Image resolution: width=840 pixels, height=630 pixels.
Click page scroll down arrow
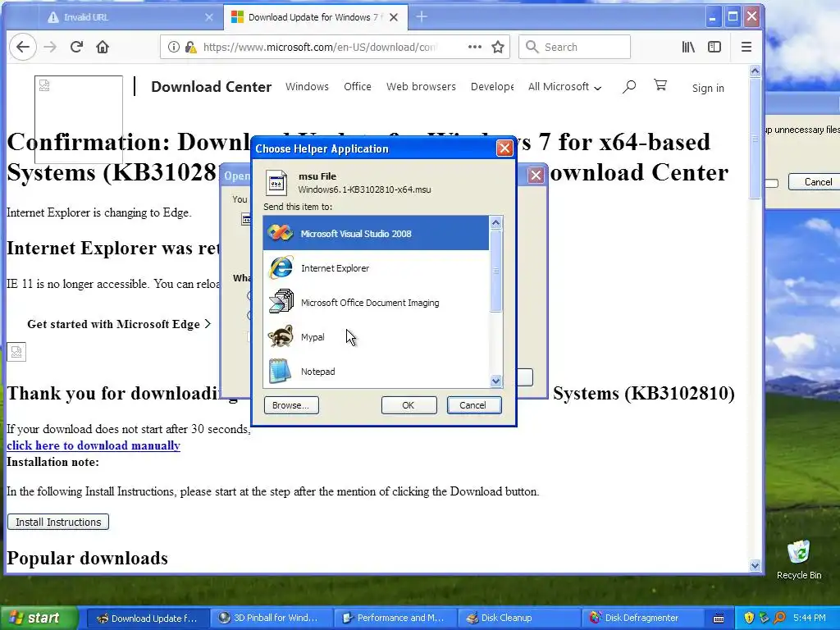pos(755,565)
